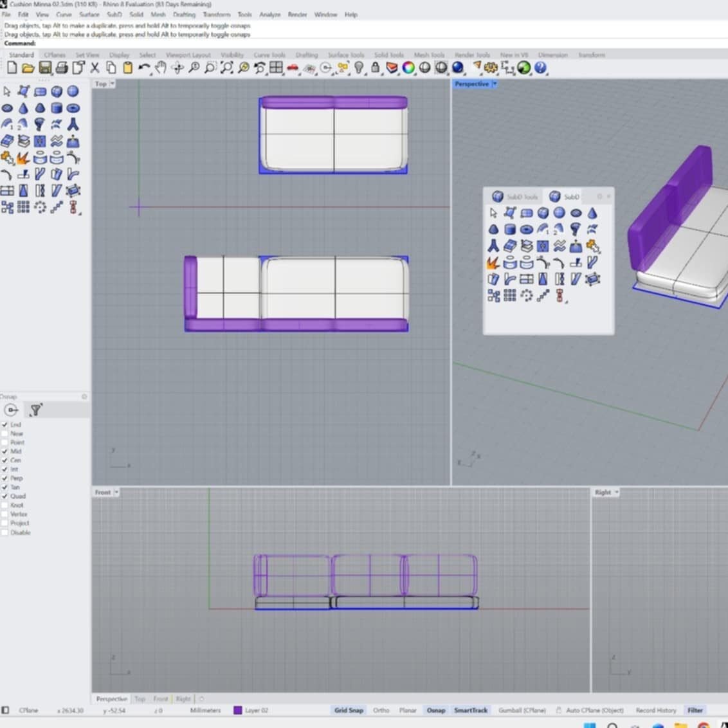
Task: Disable the Mid osnap checkbox
Action: [5, 451]
